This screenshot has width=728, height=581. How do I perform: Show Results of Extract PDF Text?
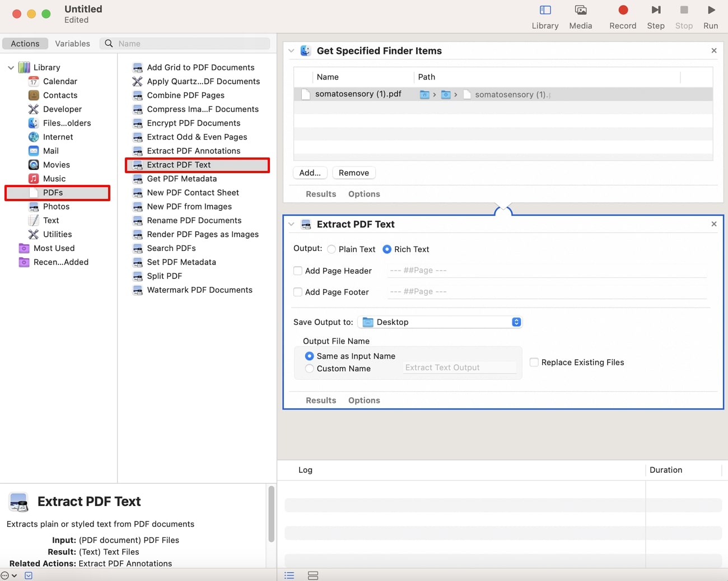[x=321, y=400]
